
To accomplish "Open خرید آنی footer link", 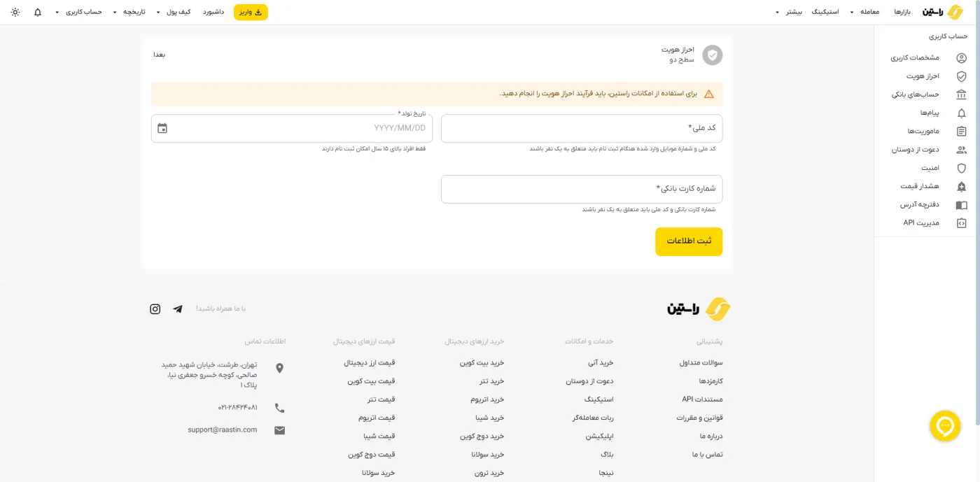I will click(x=601, y=363).
